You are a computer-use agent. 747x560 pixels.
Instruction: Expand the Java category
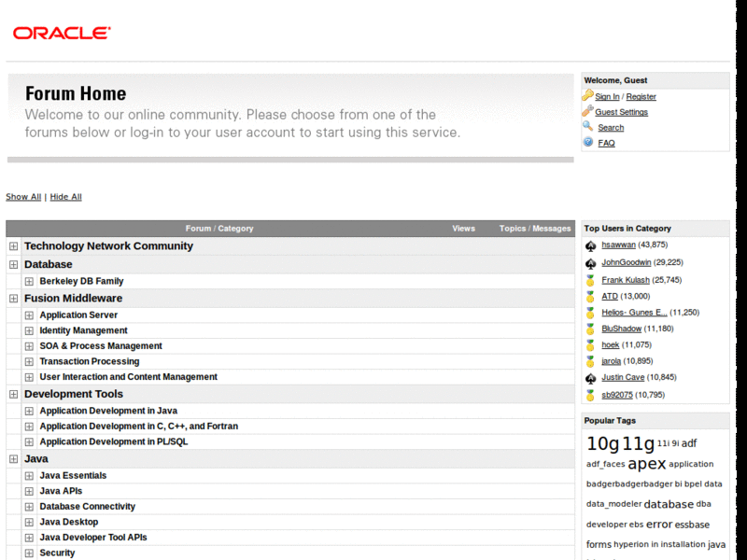(13, 459)
